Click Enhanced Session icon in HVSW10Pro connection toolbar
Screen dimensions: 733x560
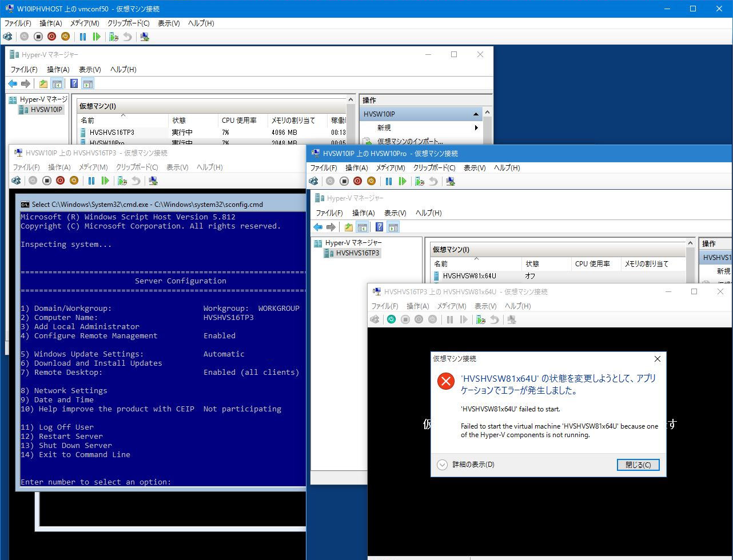pyautogui.click(x=451, y=181)
